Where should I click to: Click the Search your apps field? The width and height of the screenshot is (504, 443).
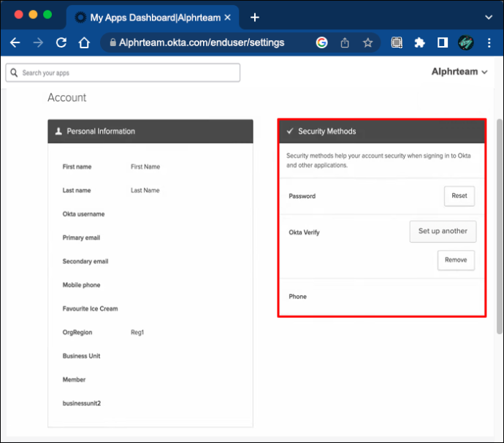123,72
